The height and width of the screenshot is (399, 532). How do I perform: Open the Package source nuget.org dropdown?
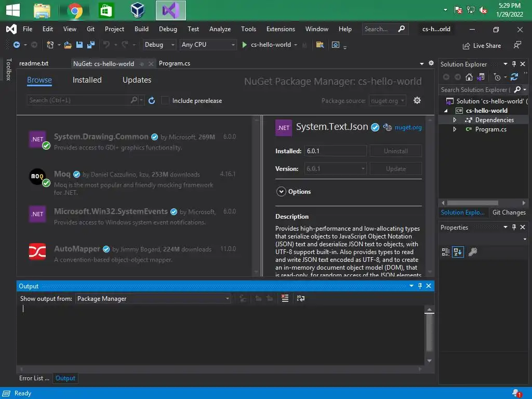coord(387,101)
